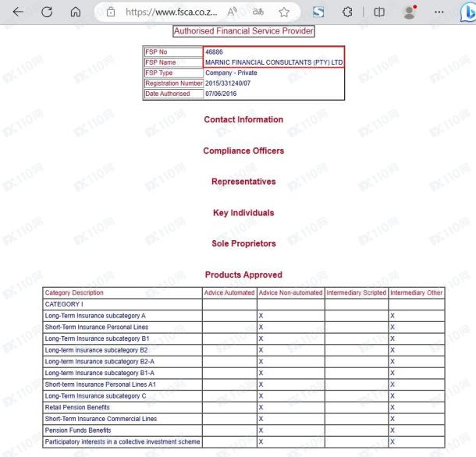Expand the Compliance Officers section
The height and width of the screenshot is (457, 476).
point(243,151)
